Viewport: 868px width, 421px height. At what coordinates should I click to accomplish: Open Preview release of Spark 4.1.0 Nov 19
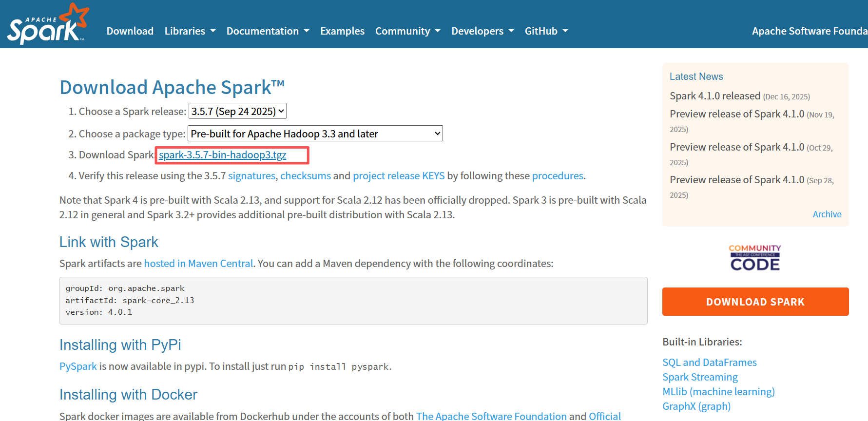tap(737, 114)
